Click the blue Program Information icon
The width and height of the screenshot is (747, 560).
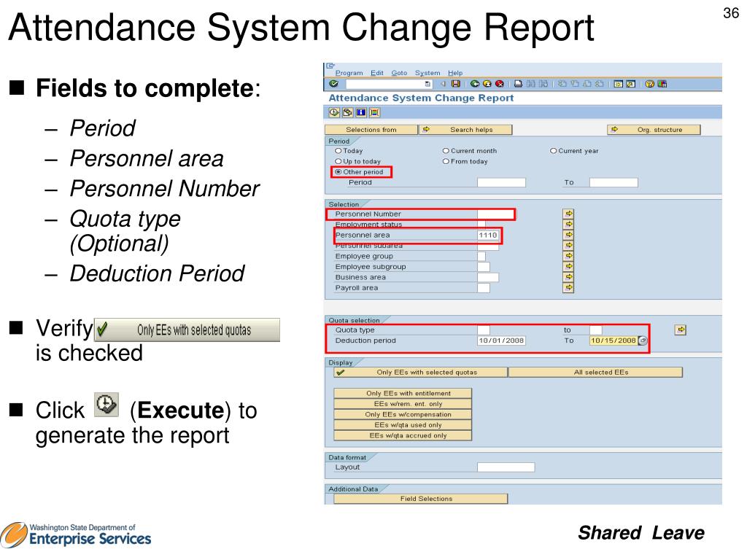[x=360, y=112]
